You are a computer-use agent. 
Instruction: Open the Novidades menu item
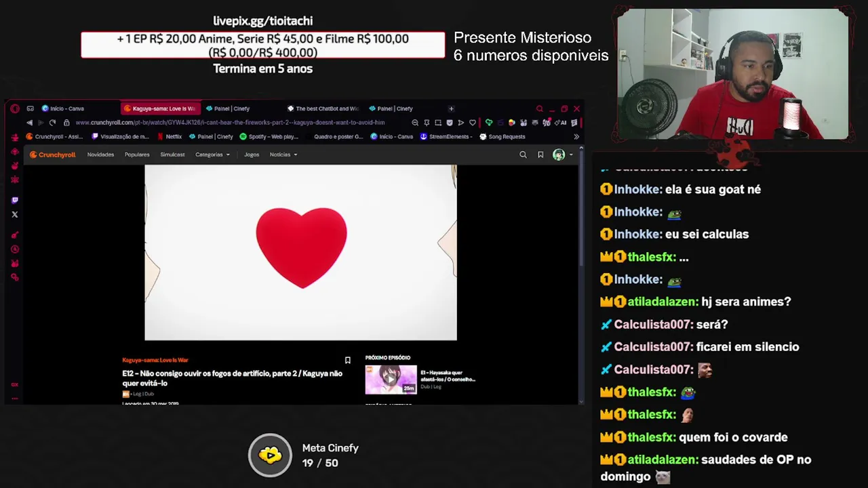pos(100,155)
